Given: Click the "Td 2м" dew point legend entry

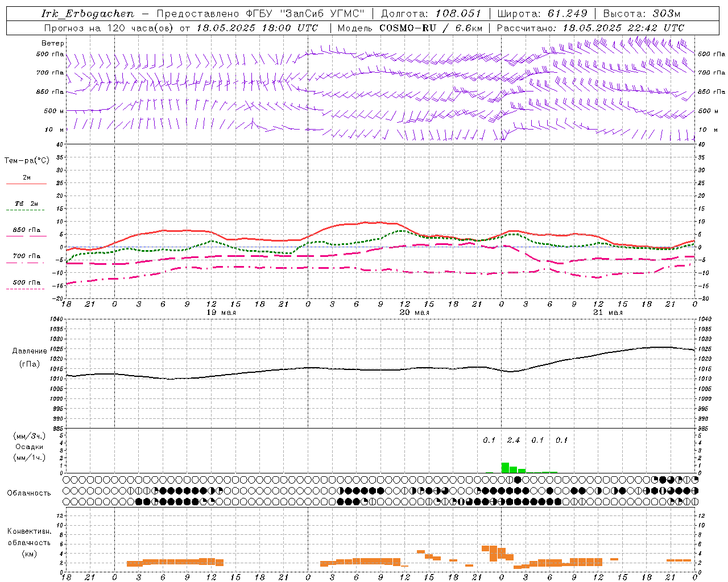Looking at the screenshot, I should (26, 203).
